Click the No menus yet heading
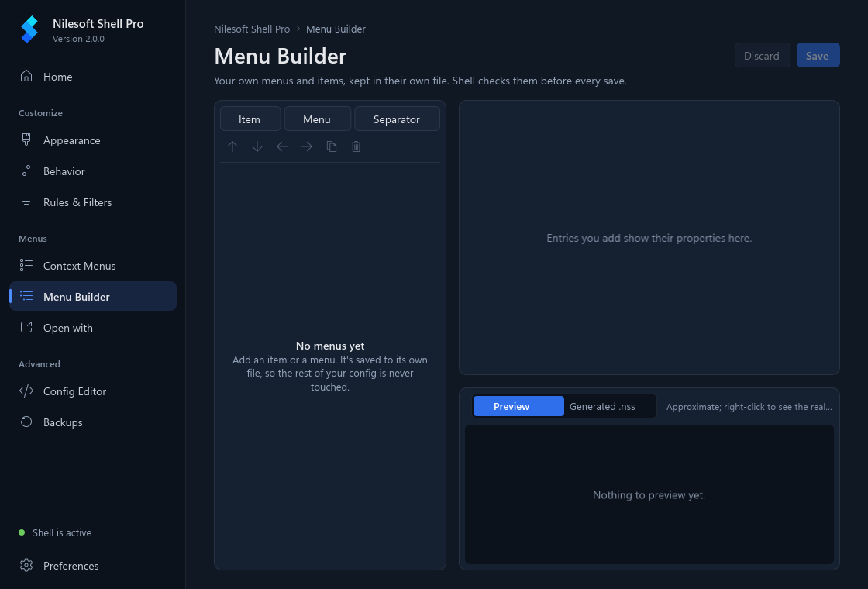868x589 pixels. tap(330, 346)
